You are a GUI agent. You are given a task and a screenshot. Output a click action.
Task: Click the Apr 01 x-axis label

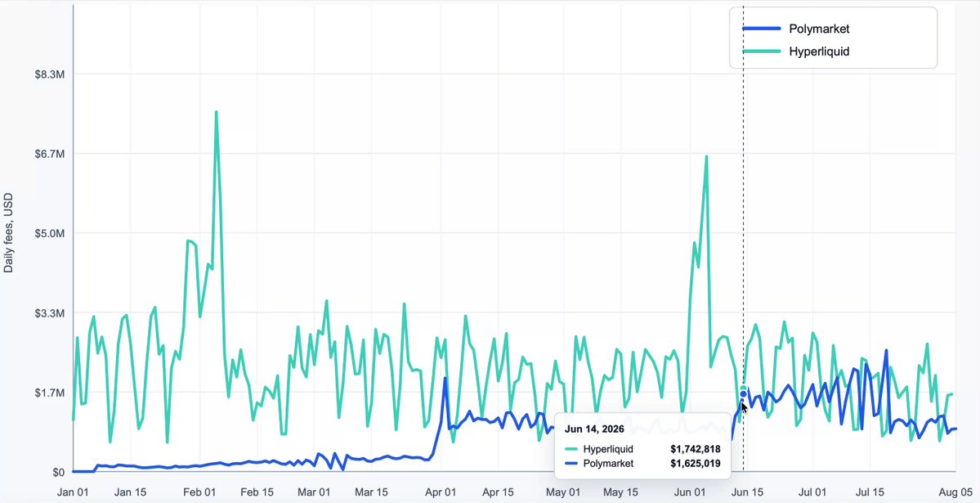point(442,492)
